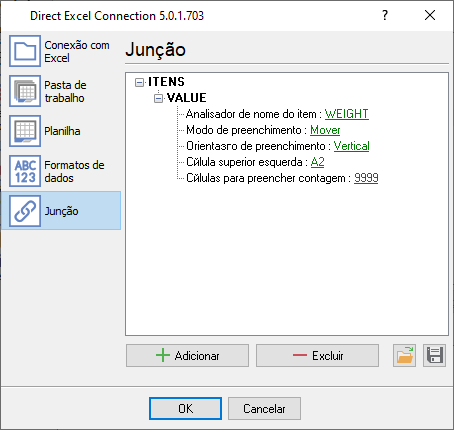The height and width of the screenshot is (430, 454).
Task: Select the Pasta de trabalho workbook icon
Action: [25, 91]
